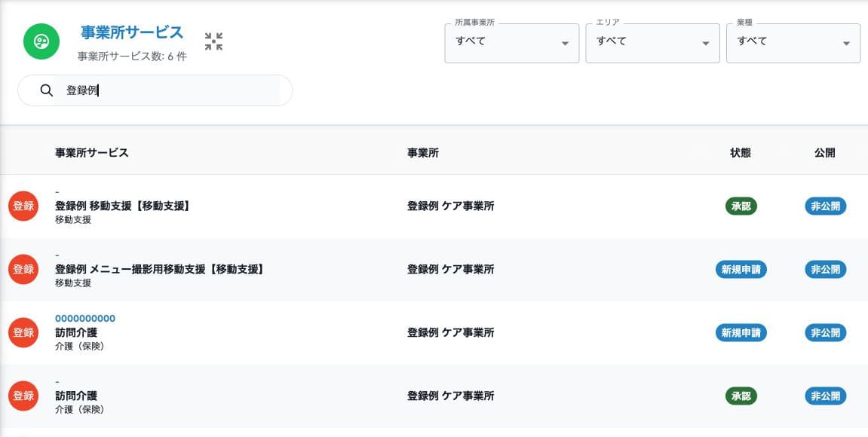Click 新規申請 badge in the 0000000000 row

tap(741, 333)
